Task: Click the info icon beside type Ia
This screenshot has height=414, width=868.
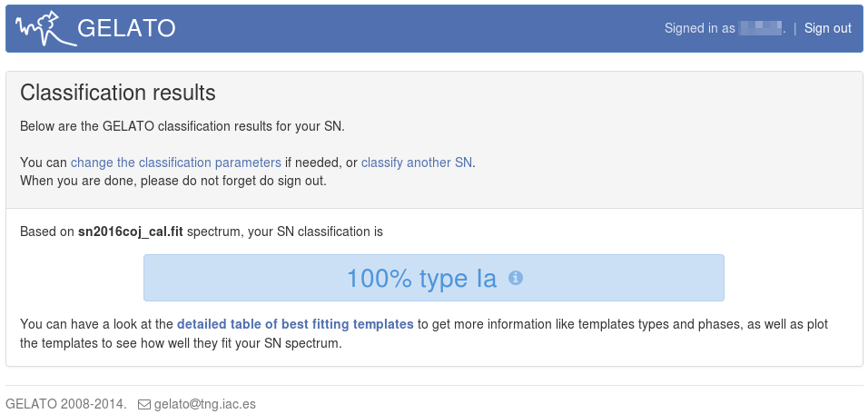Action: coord(516,278)
